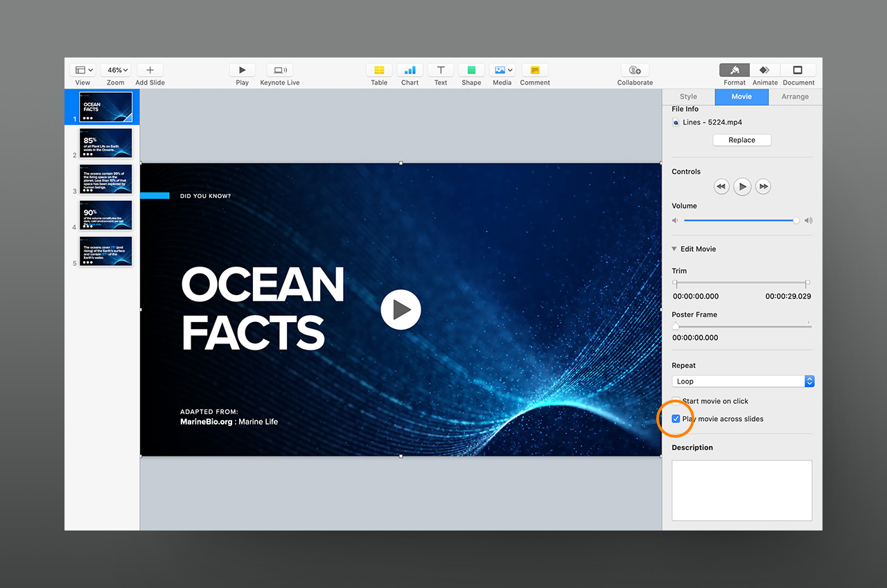Enable Start movie on click checkbox
887x588 pixels.
676,401
